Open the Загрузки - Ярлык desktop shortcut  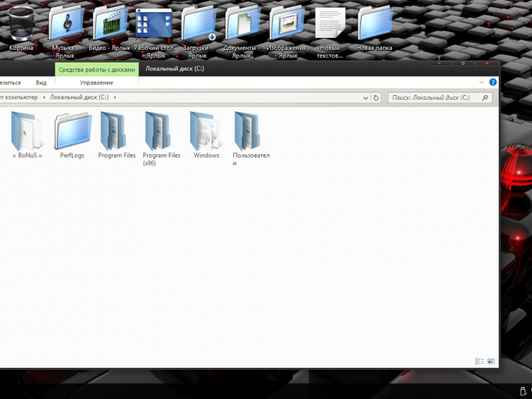pos(198,32)
